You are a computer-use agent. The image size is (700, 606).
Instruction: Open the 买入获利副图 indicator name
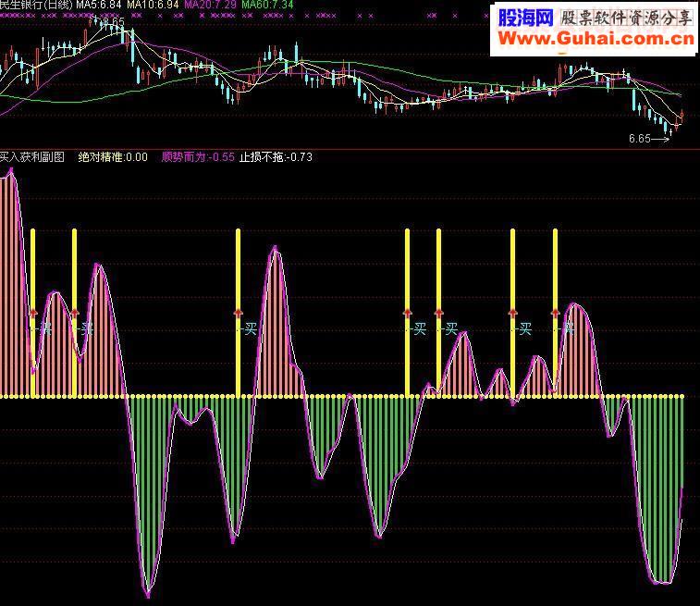(32, 156)
